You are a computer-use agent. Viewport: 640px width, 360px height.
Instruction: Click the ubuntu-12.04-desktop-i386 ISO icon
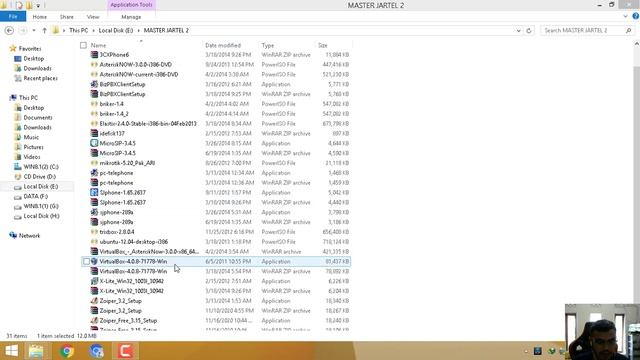pos(94,242)
